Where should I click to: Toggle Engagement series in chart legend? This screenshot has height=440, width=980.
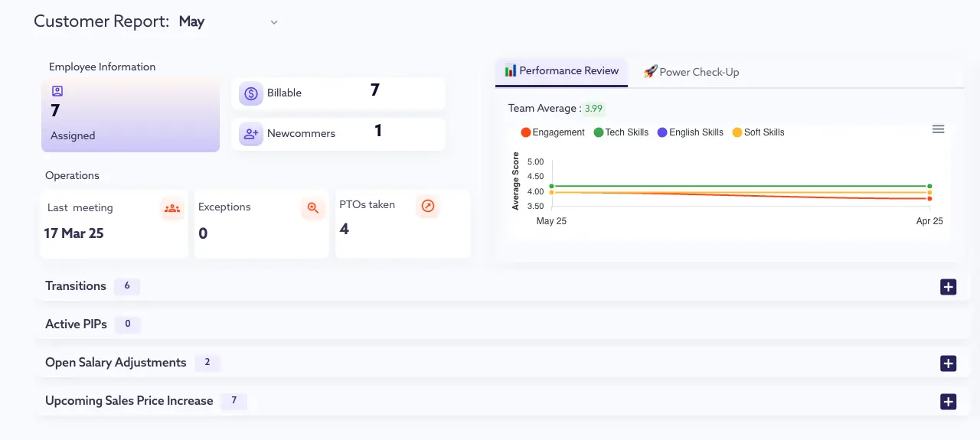[x=552, y=132]
